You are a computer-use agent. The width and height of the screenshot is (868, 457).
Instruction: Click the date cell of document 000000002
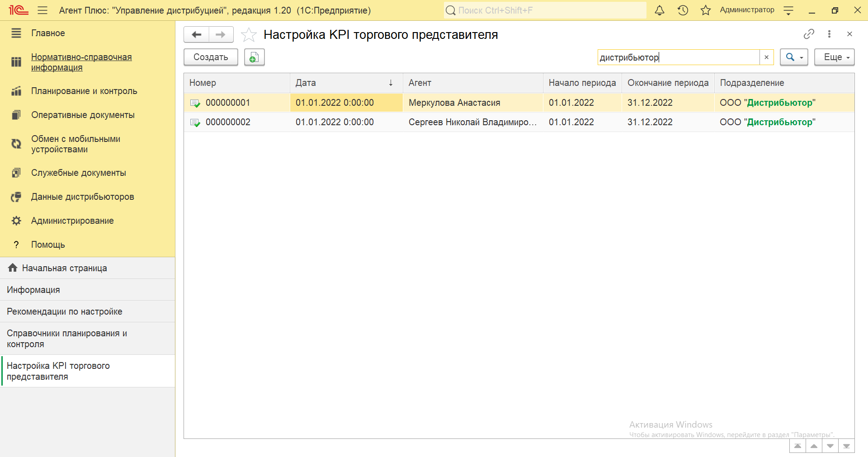(346, 122)
